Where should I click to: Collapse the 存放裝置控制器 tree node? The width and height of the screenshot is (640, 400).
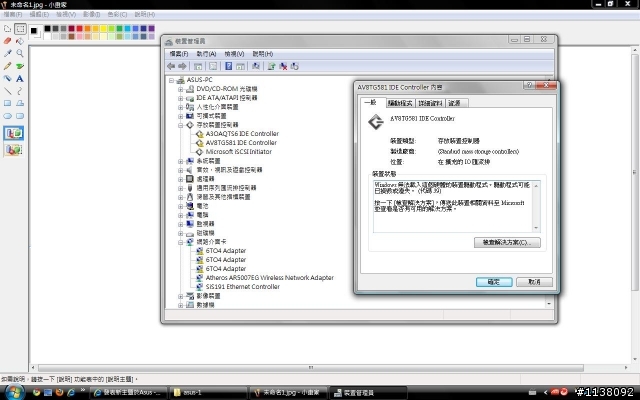point(180,125)
